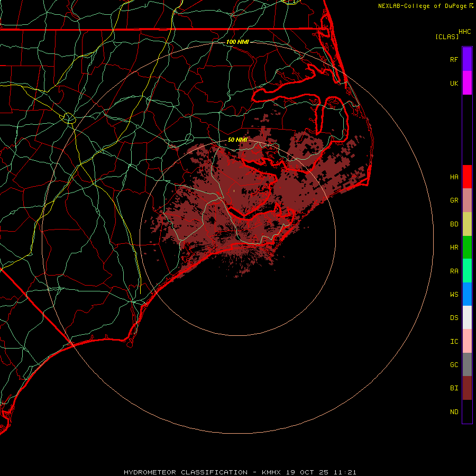Image resolution: width=476 pixels, height=476 pixels.
Task: Click the GR pink-brown legend swatch
Action: 467,200
